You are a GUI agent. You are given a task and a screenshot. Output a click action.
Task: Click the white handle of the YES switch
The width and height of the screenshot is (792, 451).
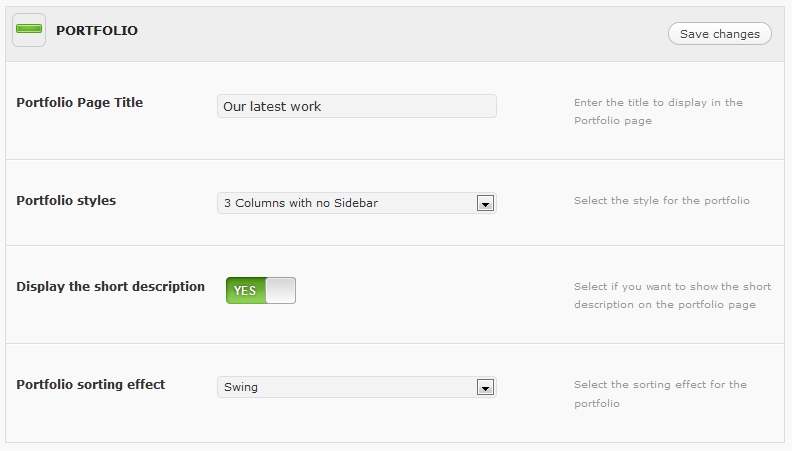click(x=280, y=291)
